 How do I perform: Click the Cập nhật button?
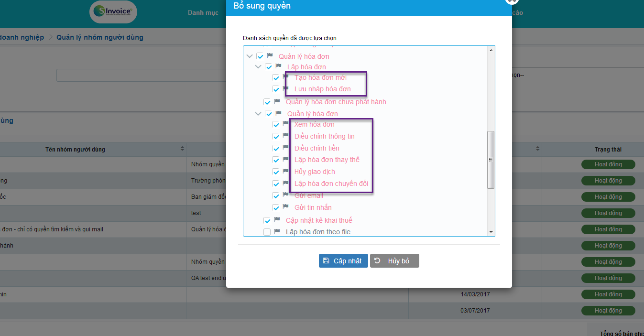click(343, 261)
